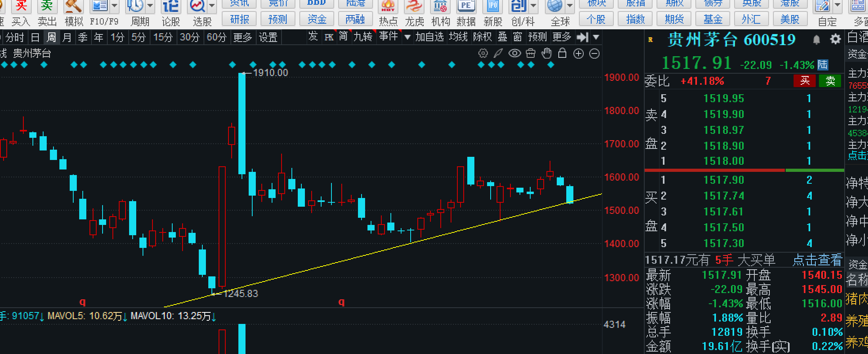Click the green 卖 sell button
The height and width of the screenshot is (354, 868).
pos(830,81)
